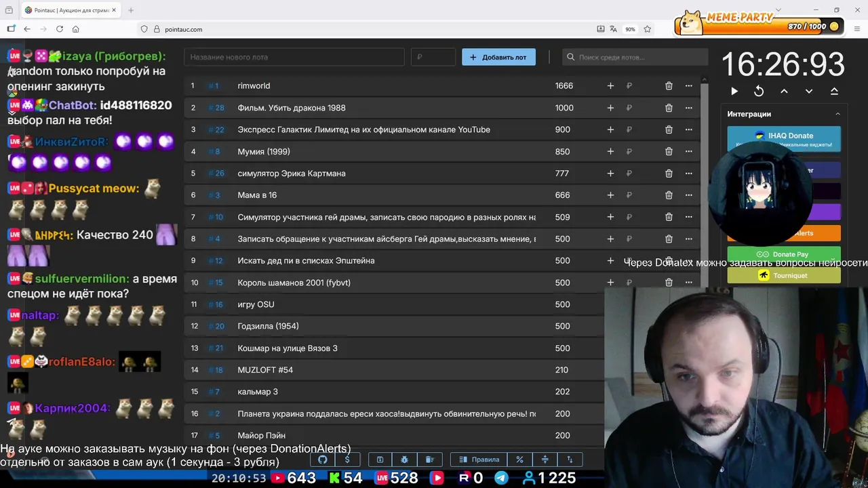Click the clear all lots icon
Image resolution: width=868 pixels, height=488 pixels.
click(429, 460)
